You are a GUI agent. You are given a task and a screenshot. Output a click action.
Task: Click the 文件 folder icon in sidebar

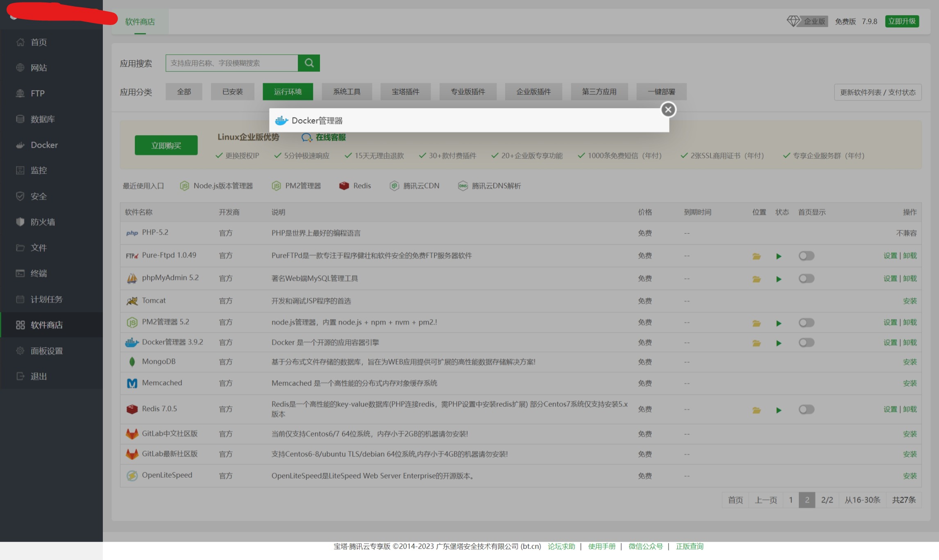coord(20,248)
